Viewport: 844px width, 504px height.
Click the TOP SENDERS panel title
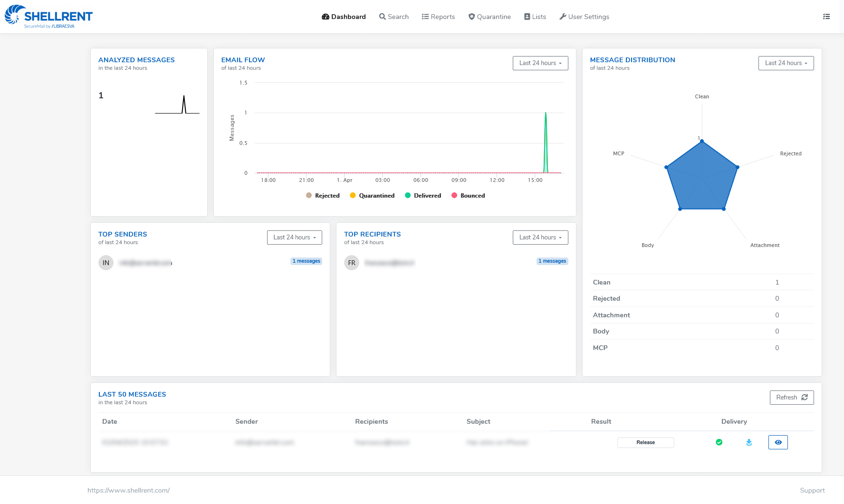(123, 235)
